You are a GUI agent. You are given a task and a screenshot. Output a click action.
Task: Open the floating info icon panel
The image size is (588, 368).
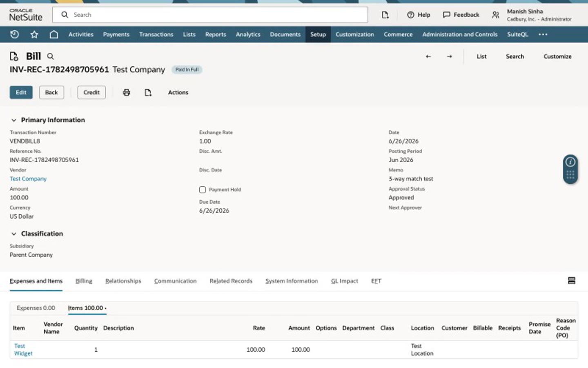[x=570, y=162]
